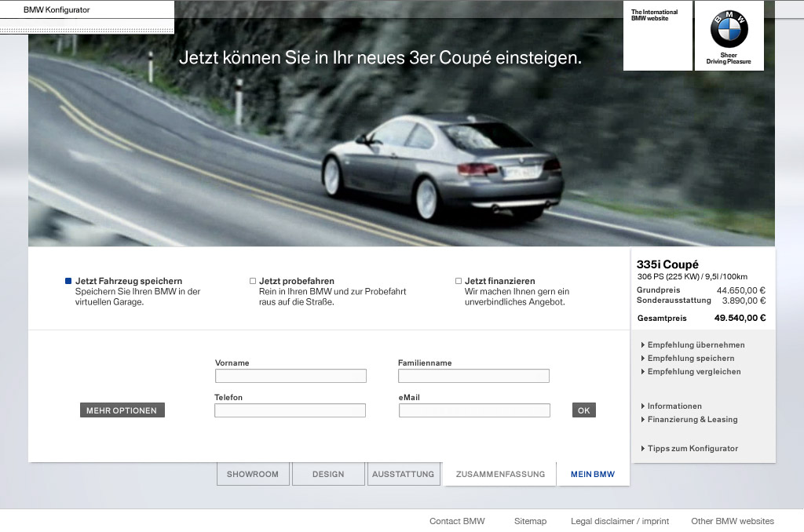Open the Contact BMW footer link
The image size is (804, 532).
(457, 521)
